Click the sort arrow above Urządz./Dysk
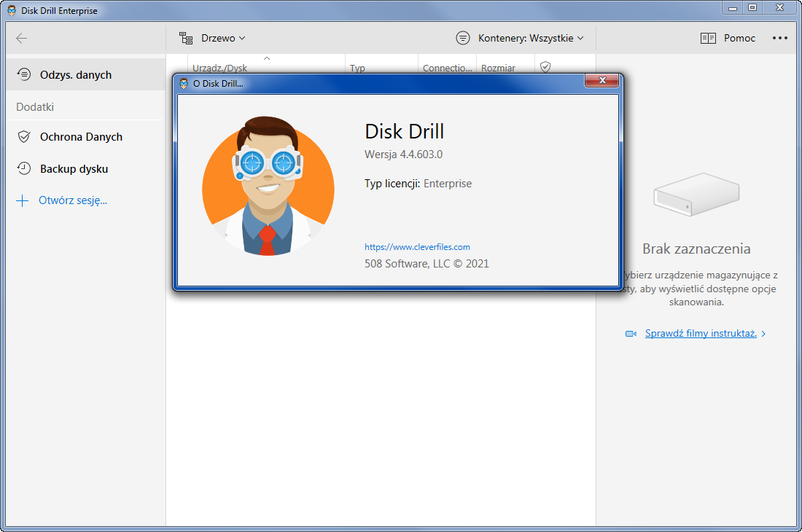The height and width of the screenshot is (532, 802). pos(266,58)
